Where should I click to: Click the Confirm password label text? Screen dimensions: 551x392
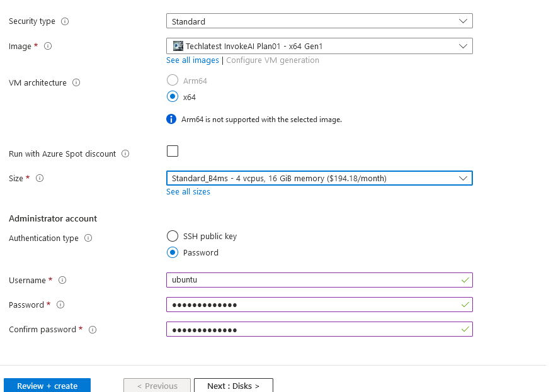[42, 330]
